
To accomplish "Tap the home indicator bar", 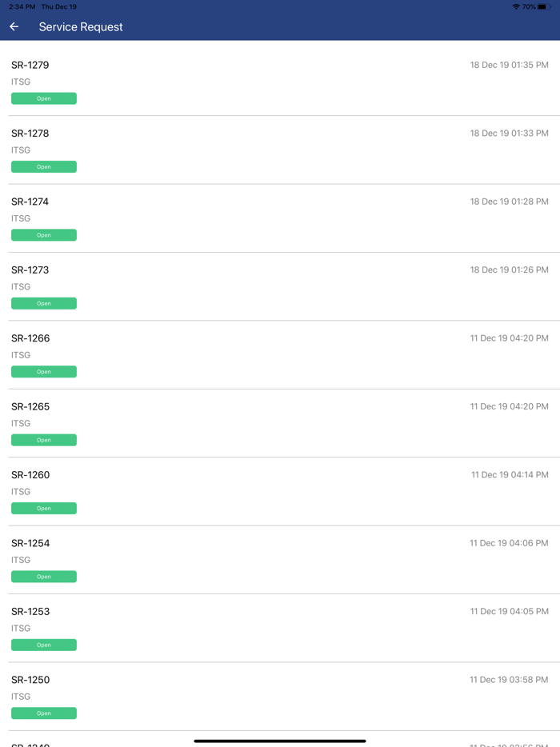I will click(x=280, y=741).
